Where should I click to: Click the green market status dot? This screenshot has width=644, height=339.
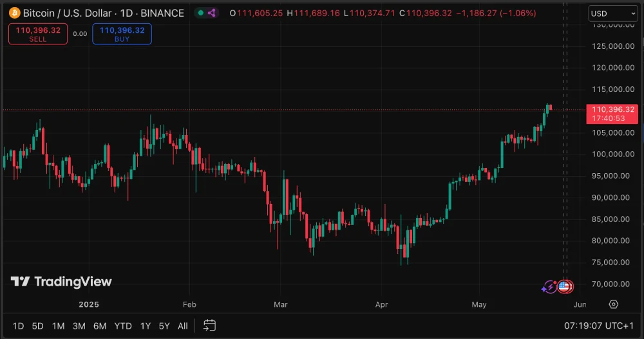click(x=201, y=13)
